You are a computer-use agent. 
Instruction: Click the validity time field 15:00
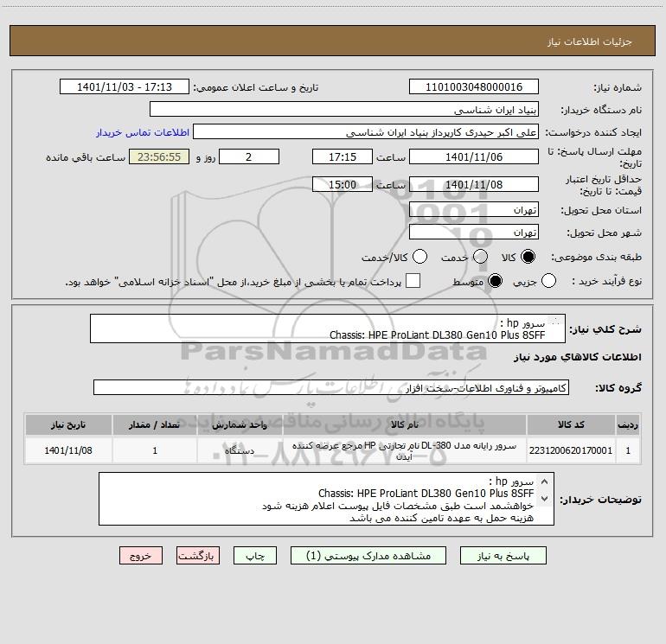[x=343, y=184]
